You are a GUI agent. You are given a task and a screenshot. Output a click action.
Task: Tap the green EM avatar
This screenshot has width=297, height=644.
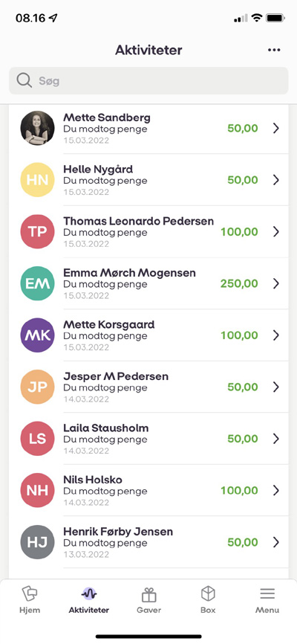[x=37, y=283]
